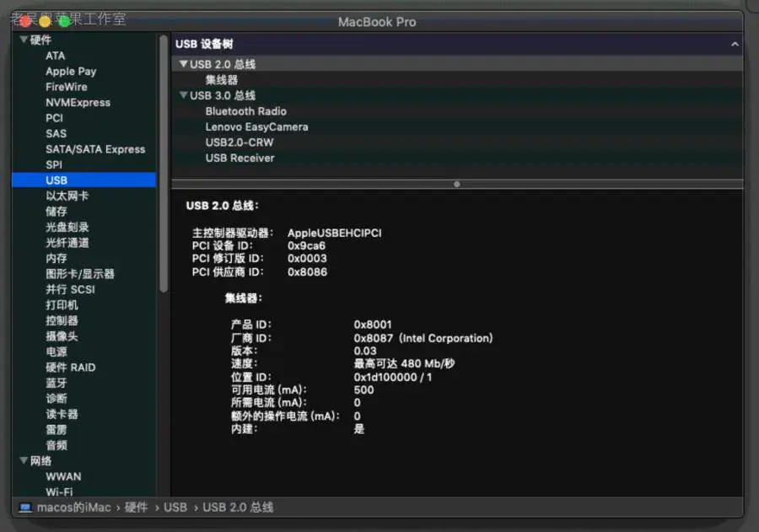Click the pane splitter handle dot
Image resolution: width=759 pixels, height=532 pixels.
[x=457, y=184]
